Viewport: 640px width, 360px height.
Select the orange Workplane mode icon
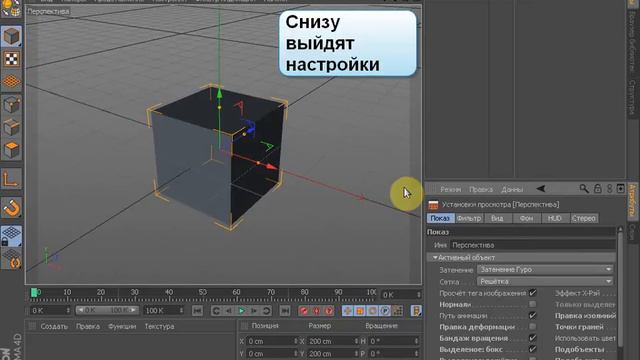tap(11, 81)
